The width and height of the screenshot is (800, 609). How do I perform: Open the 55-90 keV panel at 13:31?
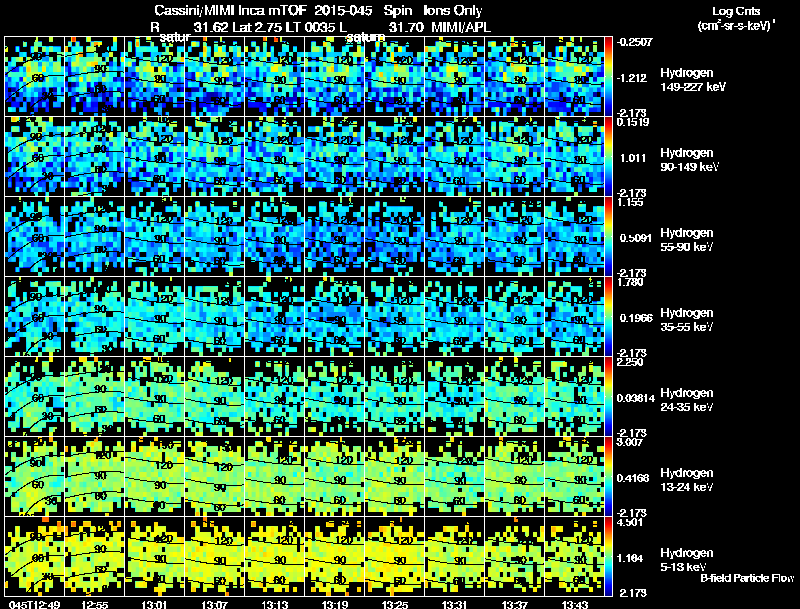pos(455,236)
